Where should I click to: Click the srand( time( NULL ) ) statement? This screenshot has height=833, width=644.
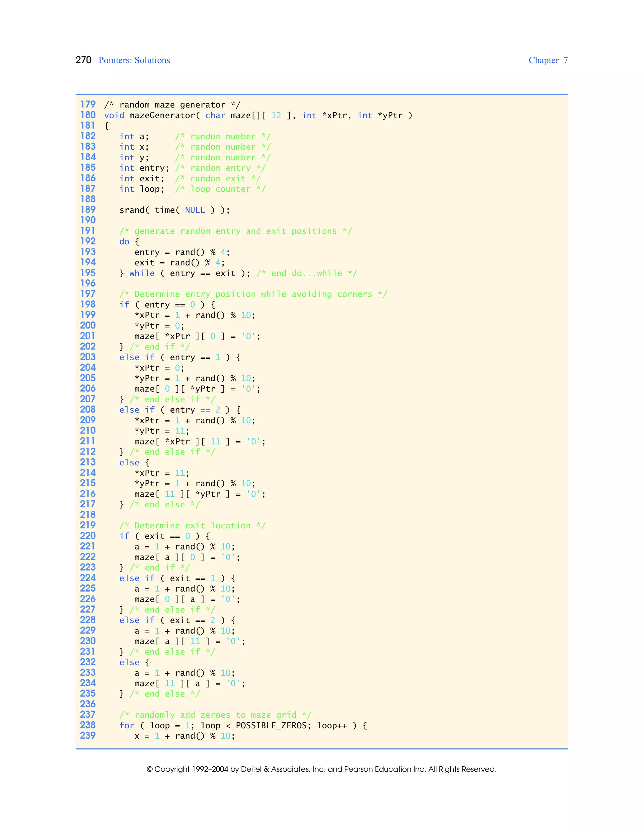(174, 210)
